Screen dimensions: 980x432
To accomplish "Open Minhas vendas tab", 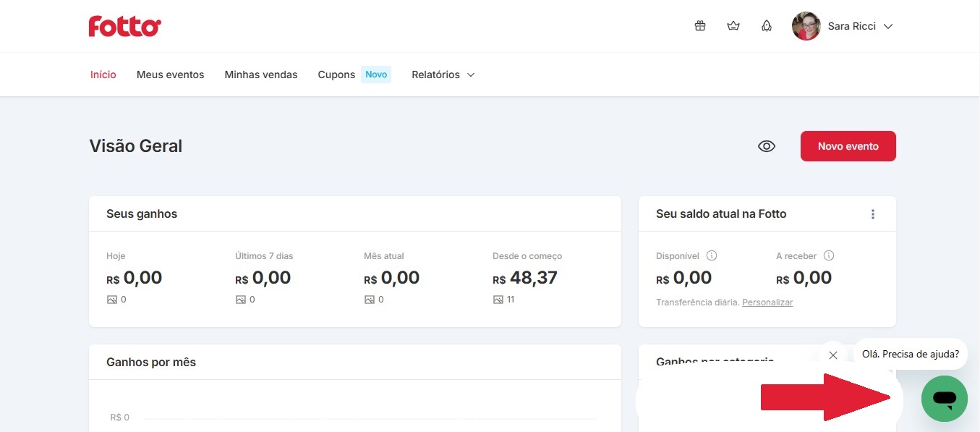I will pyautogui.click(x=261, y=75).
